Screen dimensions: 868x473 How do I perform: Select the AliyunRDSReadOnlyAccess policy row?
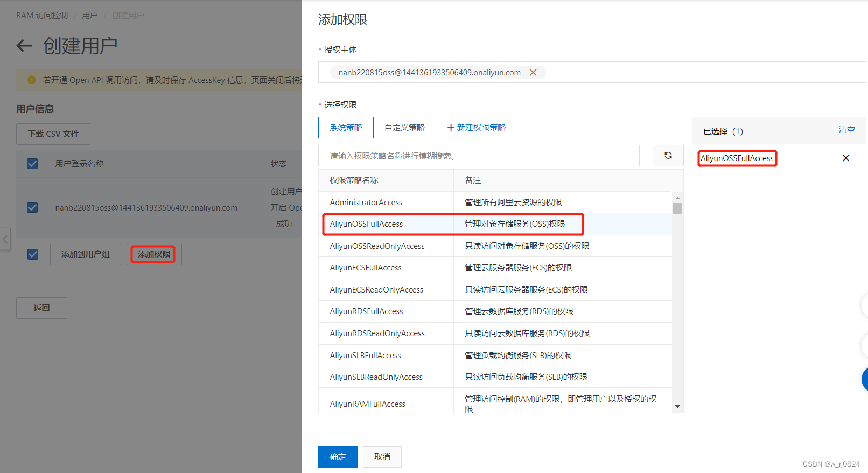click(x=495, y=333)
